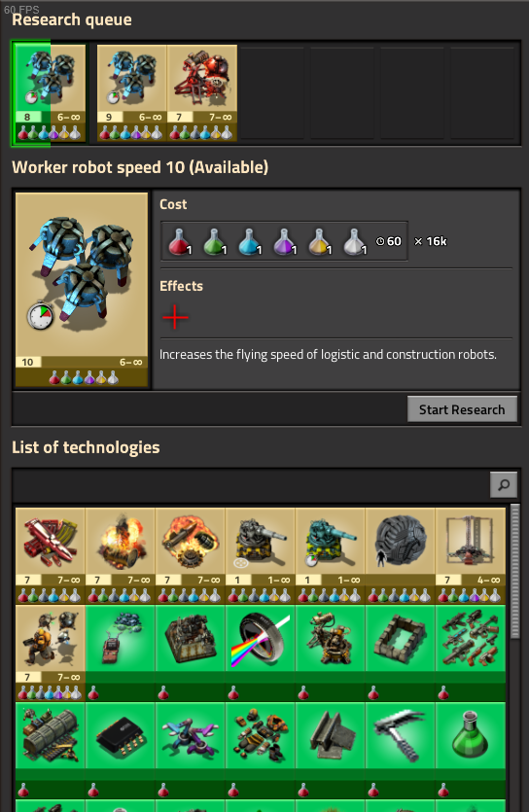The image size is (529, 812).
Task: Select the Follower robot count technology
Action: pyautogui.click(x=51, y=653)
